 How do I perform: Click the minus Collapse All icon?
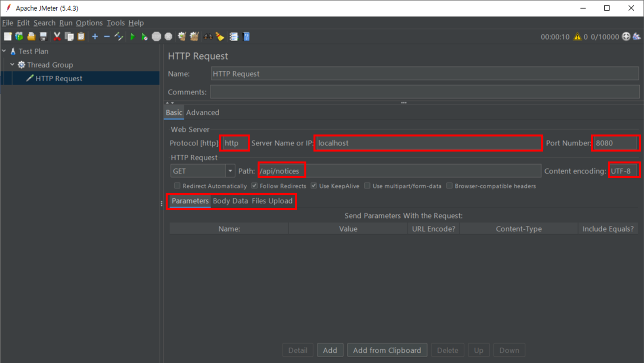[107, 37]
